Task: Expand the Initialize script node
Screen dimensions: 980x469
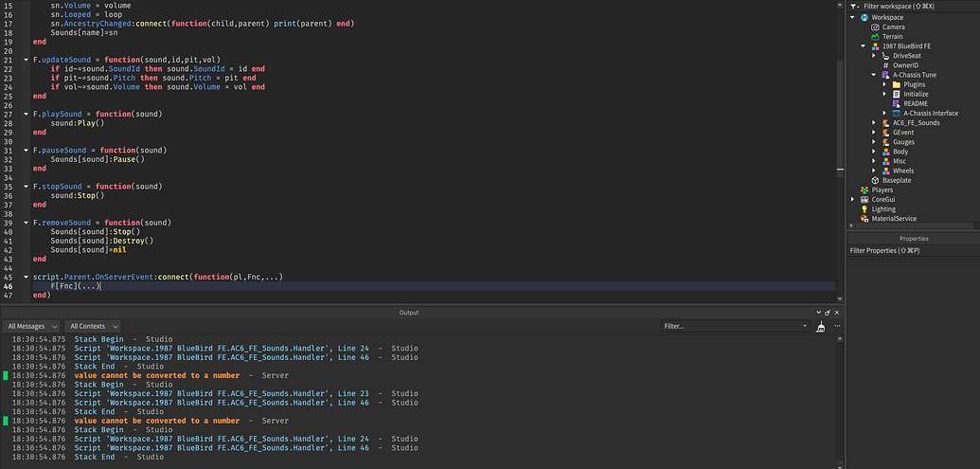Action: pyautogui.click(x=885, y=94)
